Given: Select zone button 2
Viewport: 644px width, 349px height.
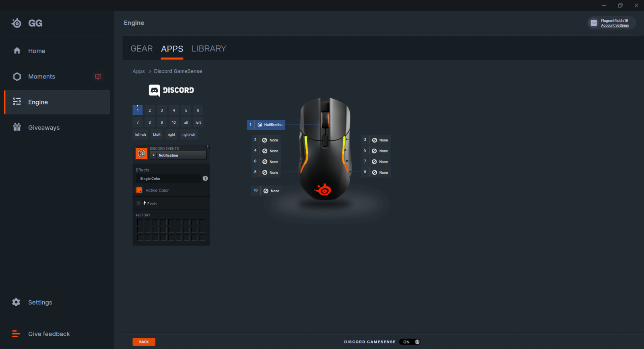Looking at the screenshot, I should click(x=150, y=110).
